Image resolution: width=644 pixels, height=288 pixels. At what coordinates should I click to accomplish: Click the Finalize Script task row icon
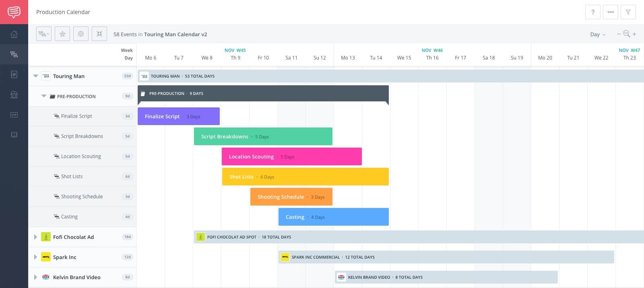pyautogui.click(x=57, y=116)
